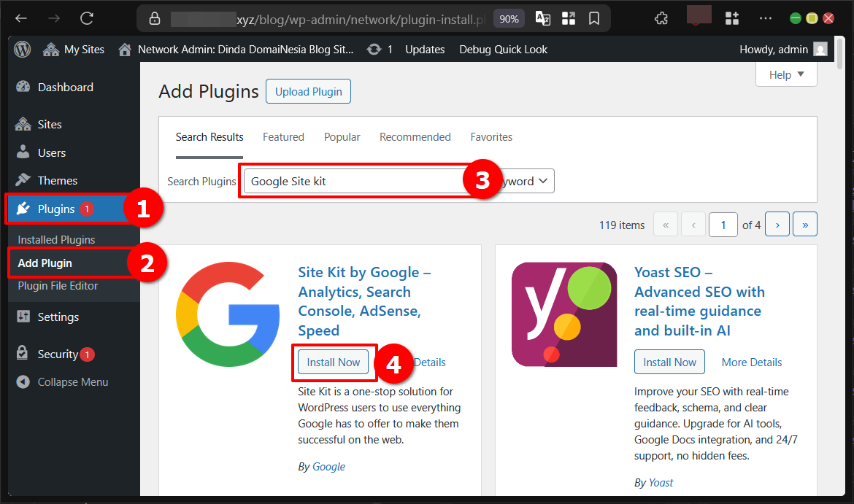The height and width of the screenshot is (504, 854).
Task: Expand the Help panel
Action: pyautogui.click(x=785, y=74)
